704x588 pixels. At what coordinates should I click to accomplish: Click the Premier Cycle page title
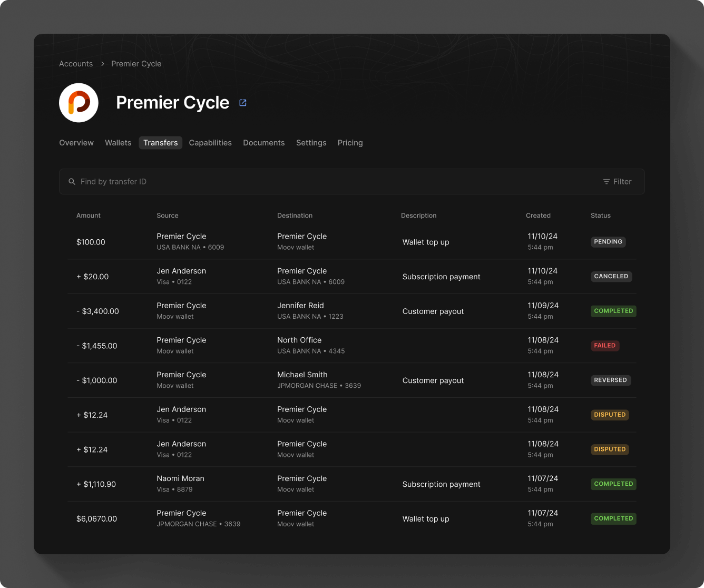[173, 103]
